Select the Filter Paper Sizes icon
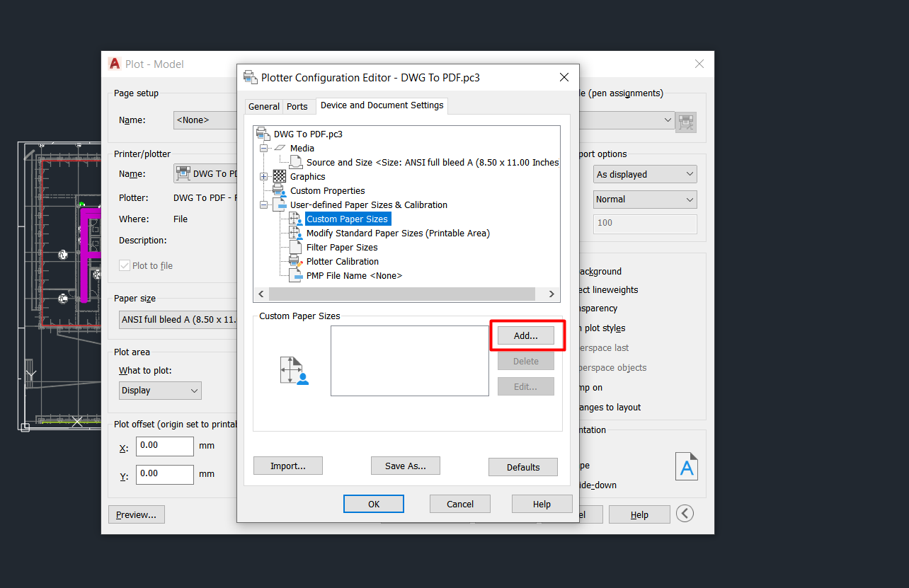Image resolution: width=909 pixels, height=588 pixels. click(x=295, y=248)
